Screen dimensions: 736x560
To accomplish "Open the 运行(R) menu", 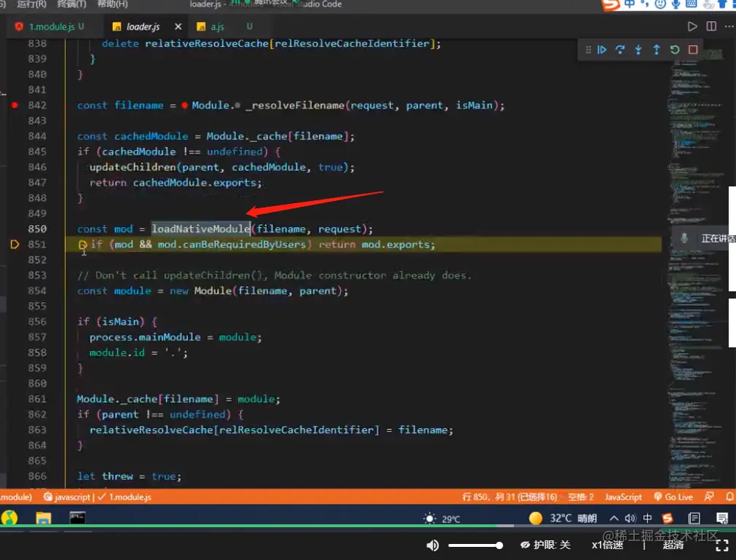I will 31,4.
